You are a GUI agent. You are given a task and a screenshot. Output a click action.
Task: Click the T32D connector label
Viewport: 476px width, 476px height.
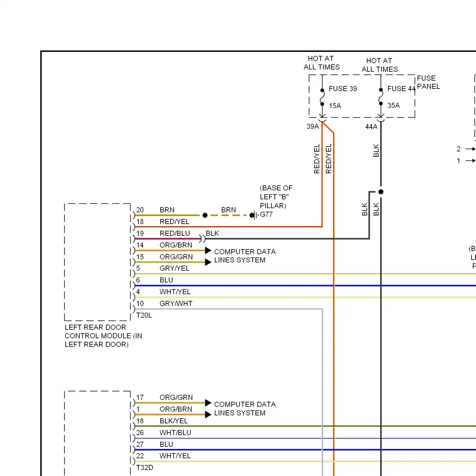(145, 467)
